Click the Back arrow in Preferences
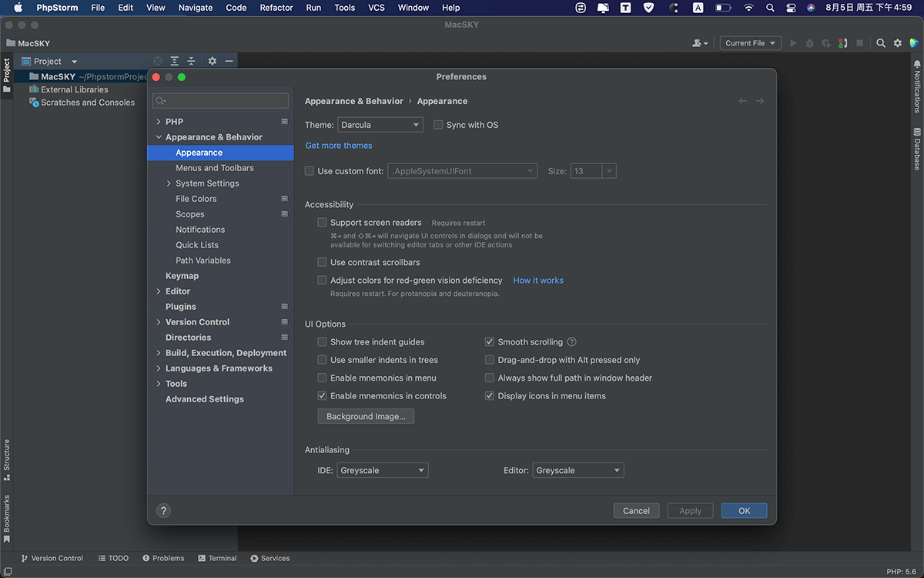Image resolution: width=924 pixels, height=578 pixels. point(742,101)
